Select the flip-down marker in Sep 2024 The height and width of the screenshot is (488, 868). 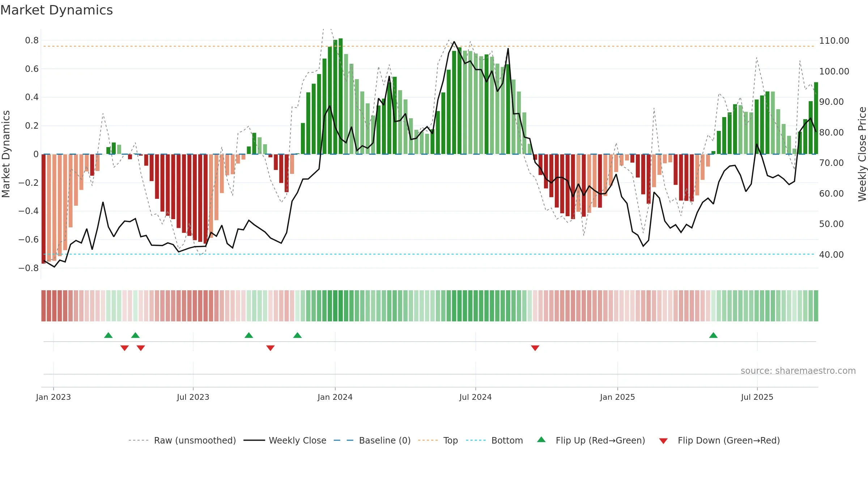(x=535, y=348)
